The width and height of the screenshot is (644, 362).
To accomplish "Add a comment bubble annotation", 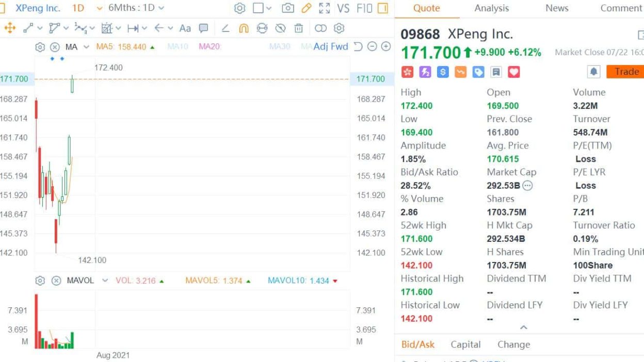I will (x=204, y=28).
